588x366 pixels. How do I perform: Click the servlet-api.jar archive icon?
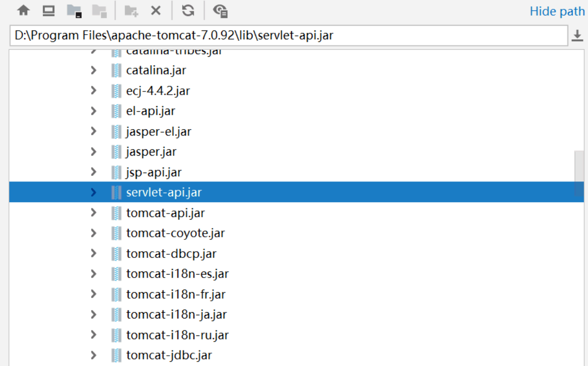point(116,192)
